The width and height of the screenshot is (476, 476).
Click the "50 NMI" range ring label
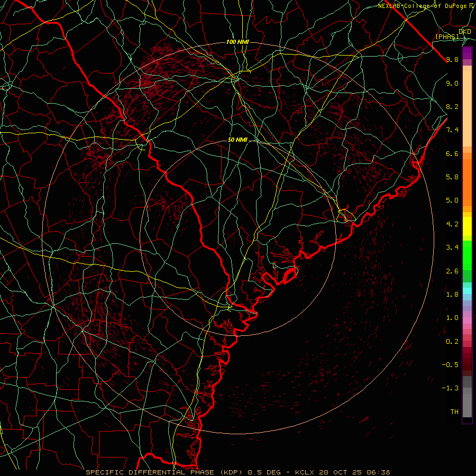(237, 140)
